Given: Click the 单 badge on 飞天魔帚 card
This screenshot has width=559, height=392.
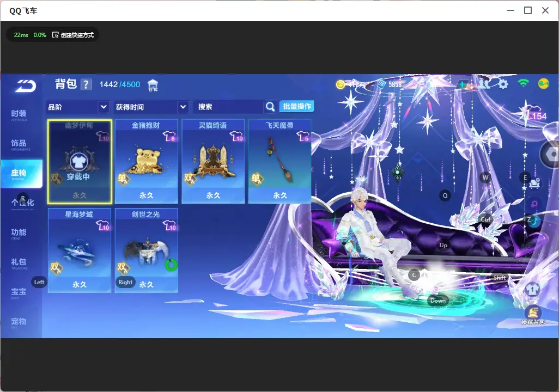Looking at the screenshot, I should pos(257,179).
